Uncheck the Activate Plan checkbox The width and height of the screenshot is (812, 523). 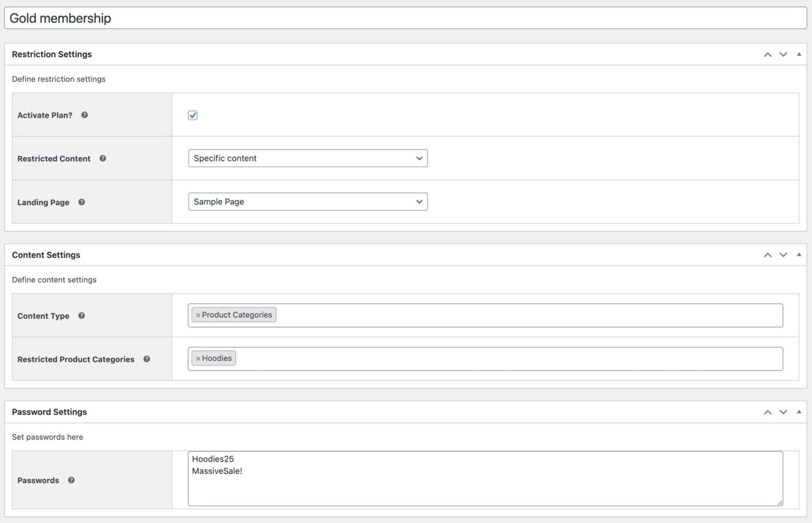pyautogui.click(x=192, y=115)
